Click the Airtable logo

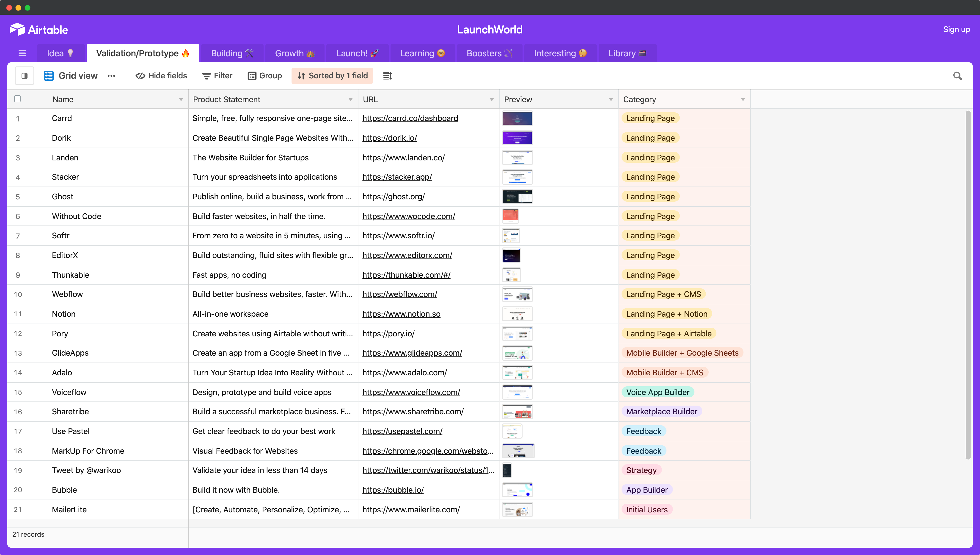(39, 30)
